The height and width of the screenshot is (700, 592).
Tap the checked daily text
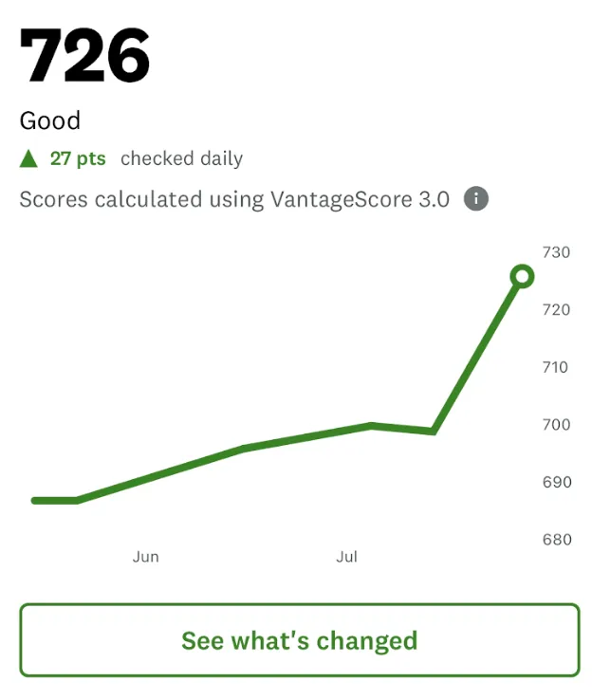(x=182, y=158)
